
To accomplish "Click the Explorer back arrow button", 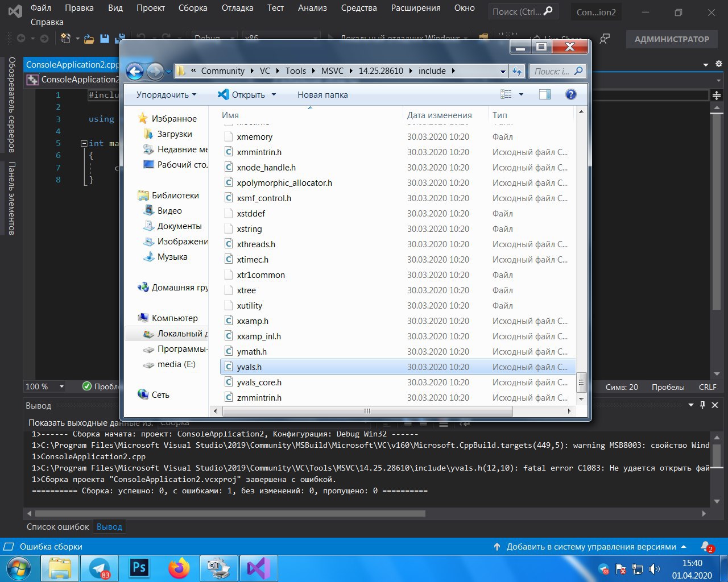I will (135, 71).
